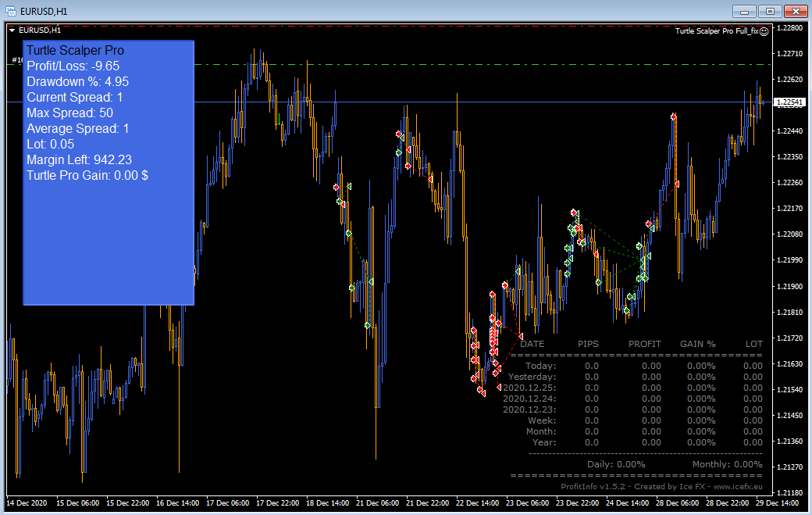Minimize the EURUSD,H1 chart window

tap(745, 11)
